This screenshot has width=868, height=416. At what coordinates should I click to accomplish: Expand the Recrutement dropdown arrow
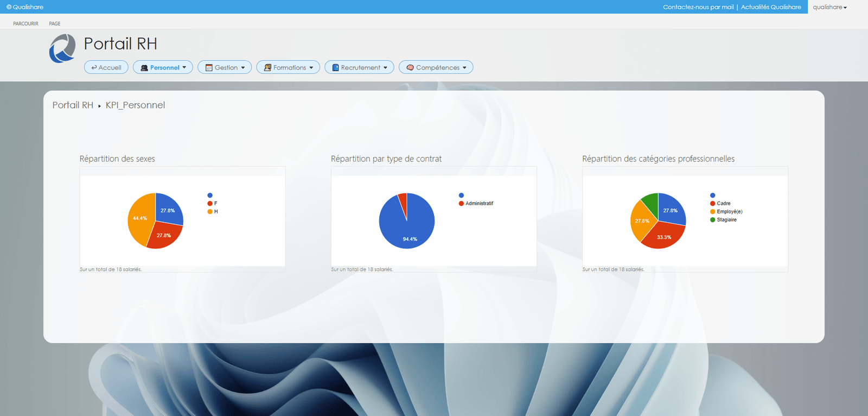click(385, 68)
